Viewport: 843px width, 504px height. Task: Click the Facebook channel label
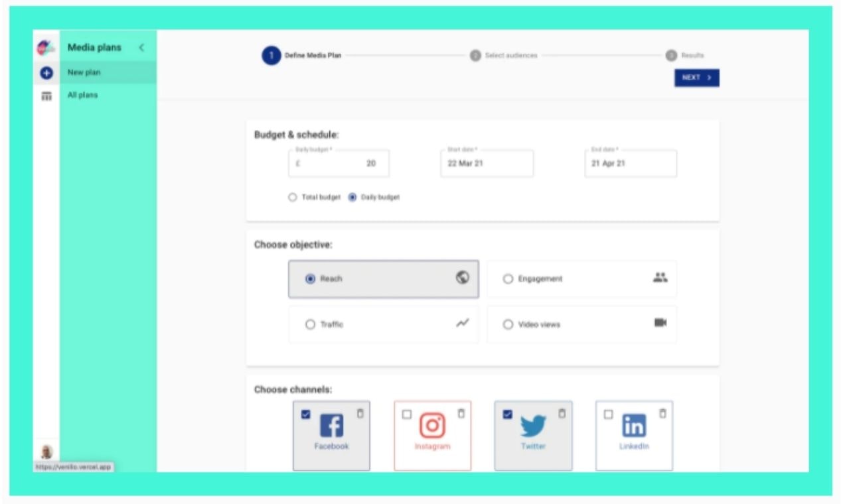point(331,446)
